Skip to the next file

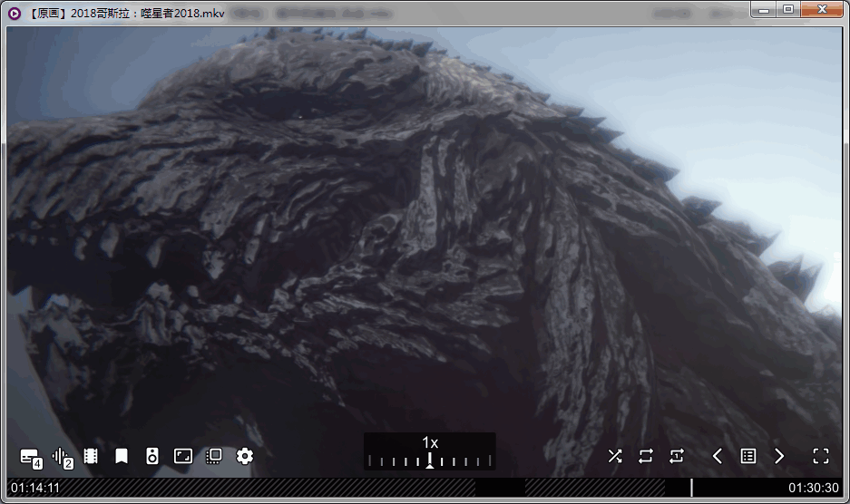coord(779,456)
